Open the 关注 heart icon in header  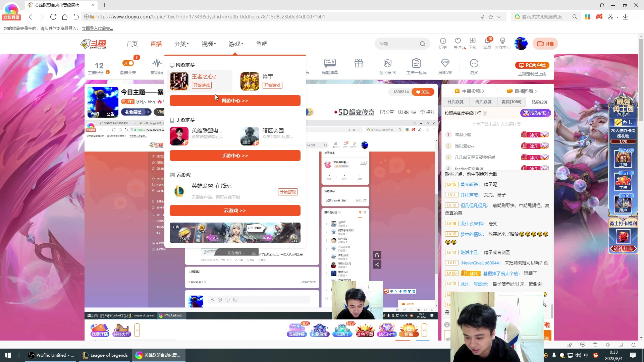pos(458,44)
